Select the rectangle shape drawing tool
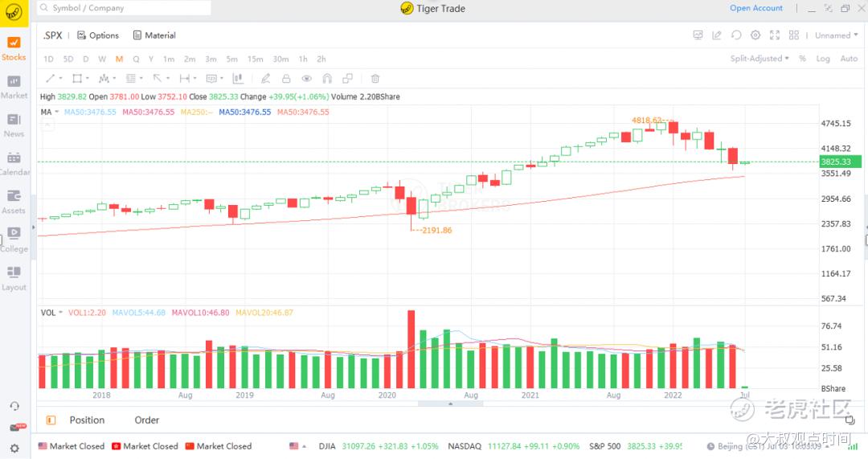Screen dimensions: 868x459 pos(77,79)
